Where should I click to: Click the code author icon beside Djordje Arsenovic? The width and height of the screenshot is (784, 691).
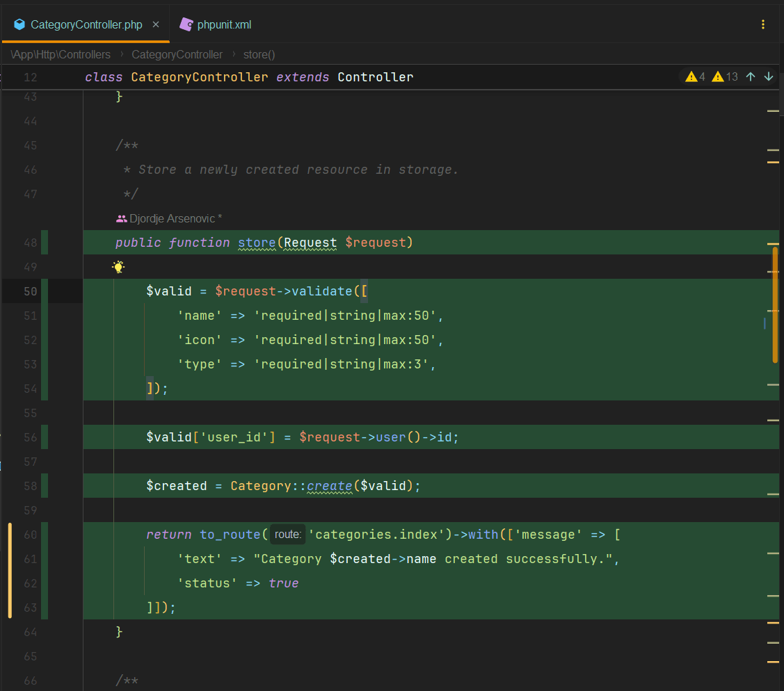coord(120,218)
